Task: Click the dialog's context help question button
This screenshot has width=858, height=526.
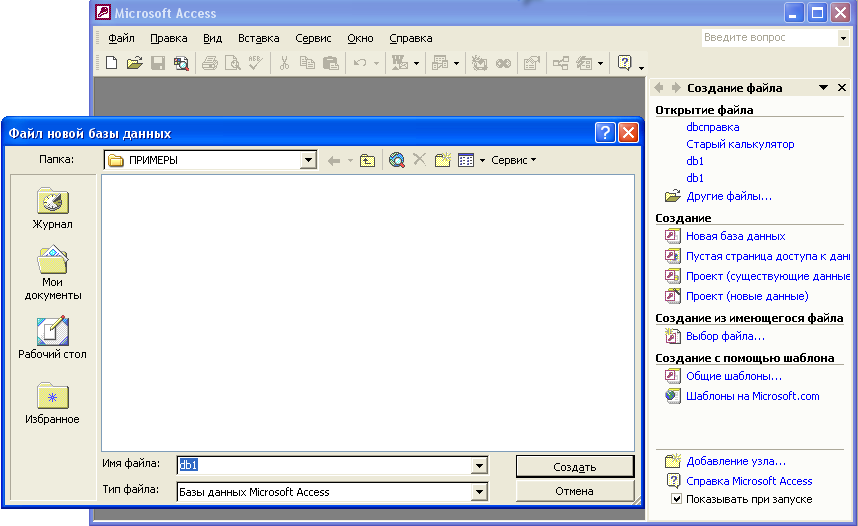Action: pyautogui.click(x=605, y=132)
